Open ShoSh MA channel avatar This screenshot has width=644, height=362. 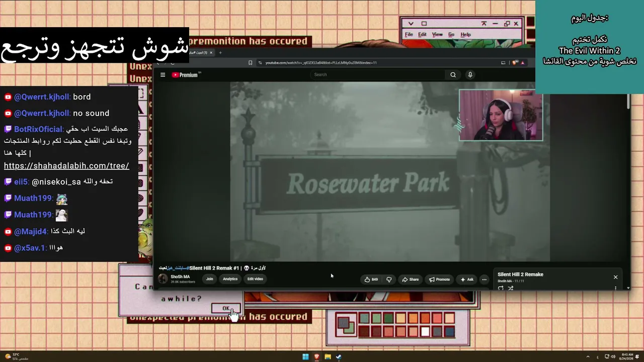pyautogui.click(x=163, y=279)
